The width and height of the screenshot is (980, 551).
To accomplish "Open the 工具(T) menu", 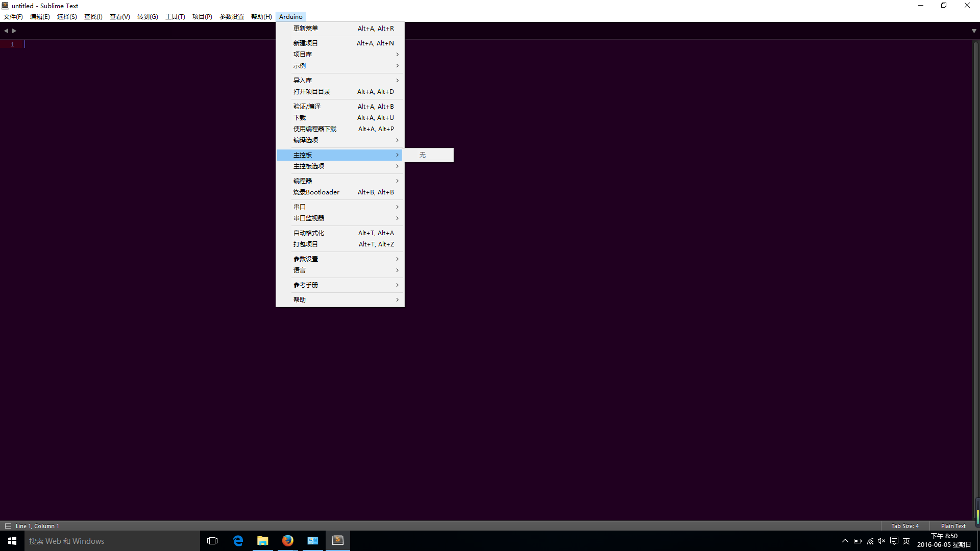I will click(x=175, y=17).
